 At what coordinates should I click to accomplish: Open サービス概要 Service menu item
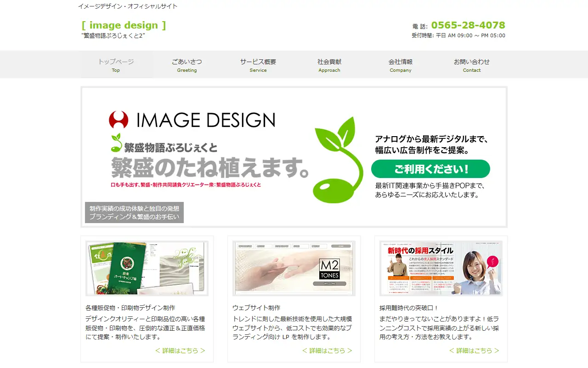258,65
